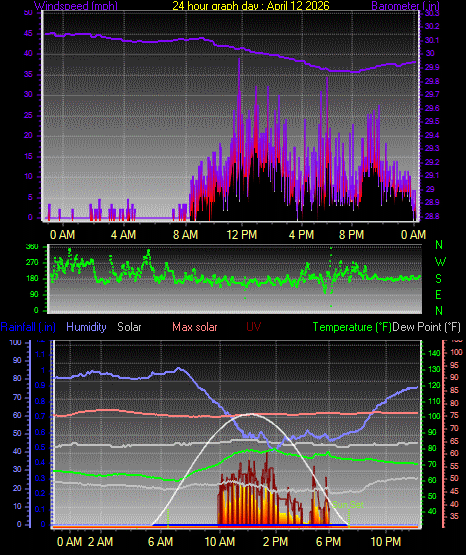This screenshot has width=466, height=555.
Task: Click the '12 PM' label on wind graph
Action: [x=242, y=234]
